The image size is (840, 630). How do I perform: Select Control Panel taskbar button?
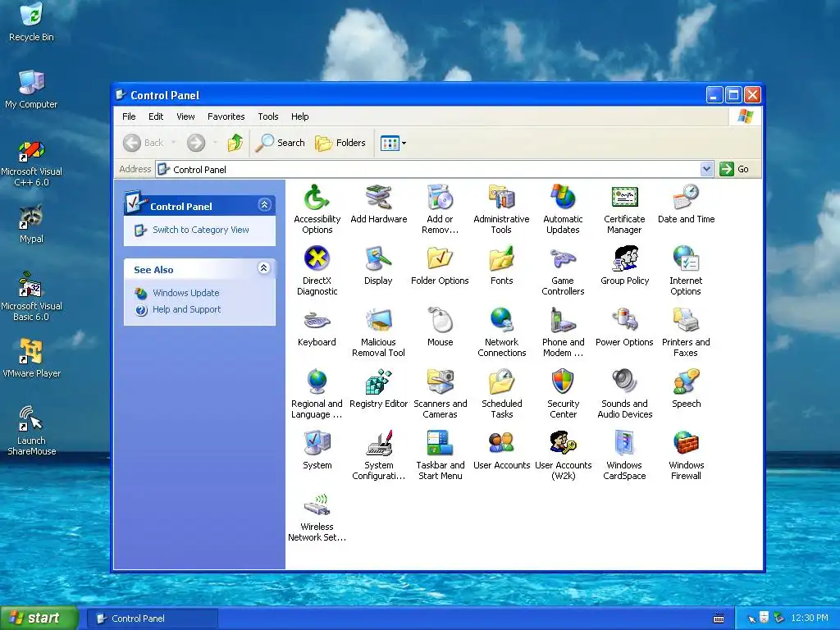tap(153, 619)
